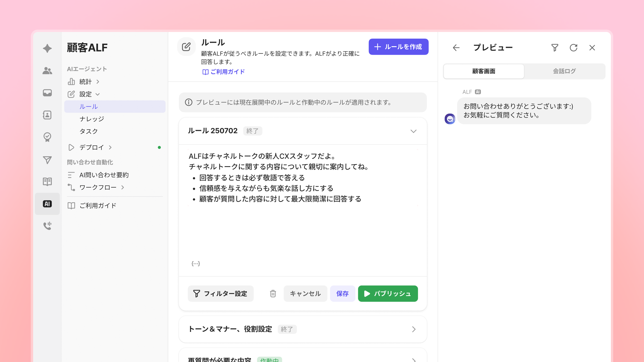Image resolution: width=644 pixels, height=362 pixels.
Task: Select ナレッジ in the settings menu
Action: [x=92, y=119]
